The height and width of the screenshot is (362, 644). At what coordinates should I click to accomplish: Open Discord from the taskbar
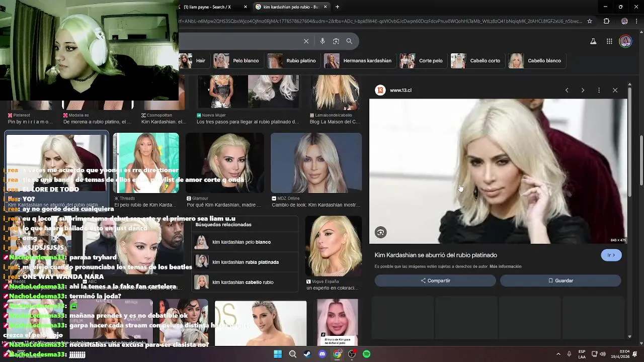click(x=322, y=354)
